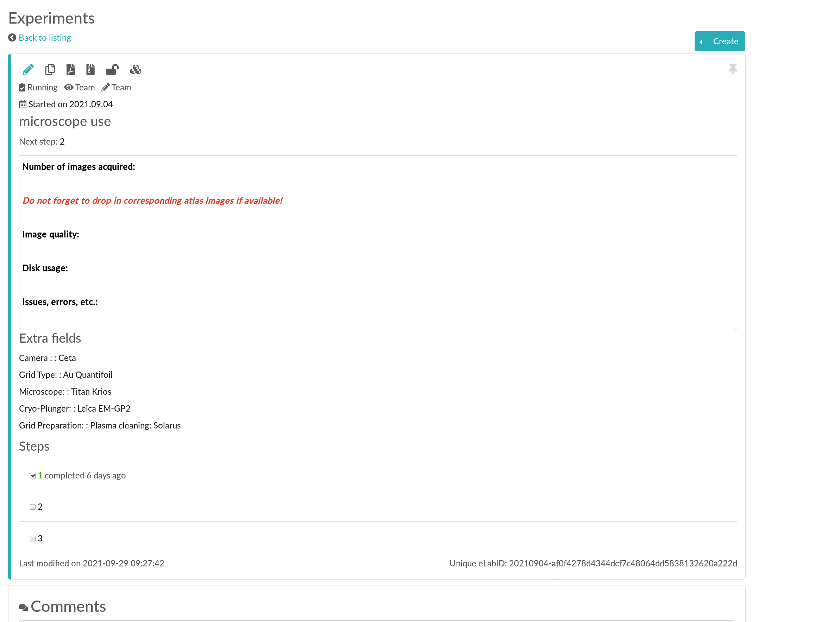Click next step number 2

click(x=62, y=141)
